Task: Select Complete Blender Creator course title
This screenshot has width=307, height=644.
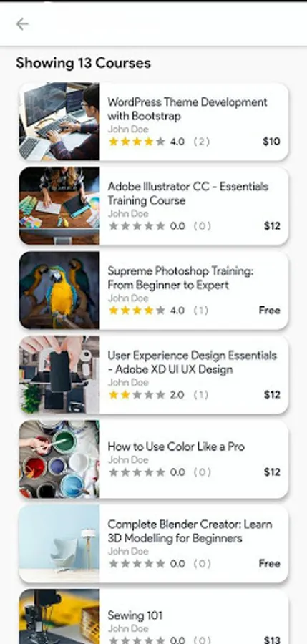Action: tap(190, 531)
